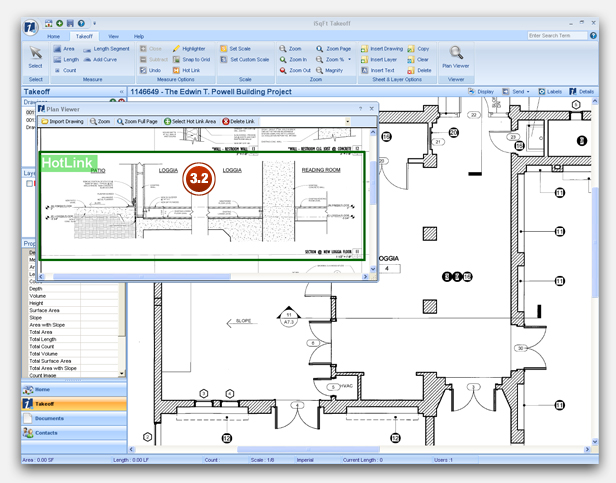Click Zoom In
616x483 pixels.
click(x=293, y=59)
